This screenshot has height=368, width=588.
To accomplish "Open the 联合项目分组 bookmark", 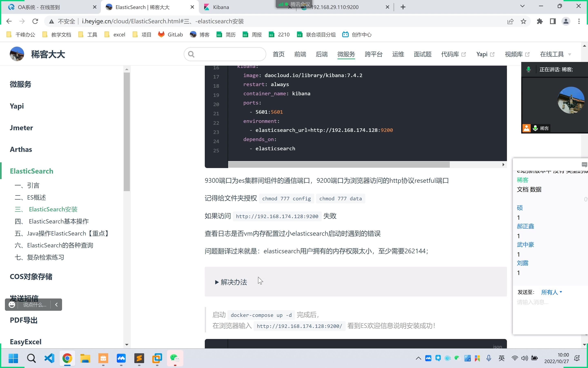I will (x=316, y=35).
